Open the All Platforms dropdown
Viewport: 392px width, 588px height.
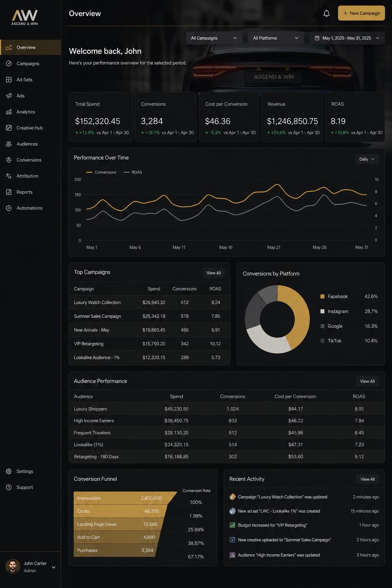pyautogui.click(x=276, y=38)
